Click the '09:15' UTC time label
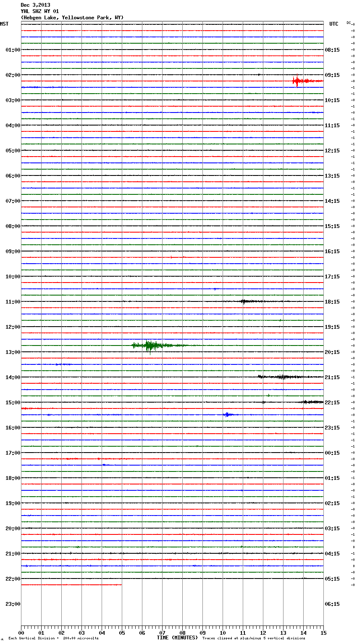 pyautogui.click(x=332, y=75)
